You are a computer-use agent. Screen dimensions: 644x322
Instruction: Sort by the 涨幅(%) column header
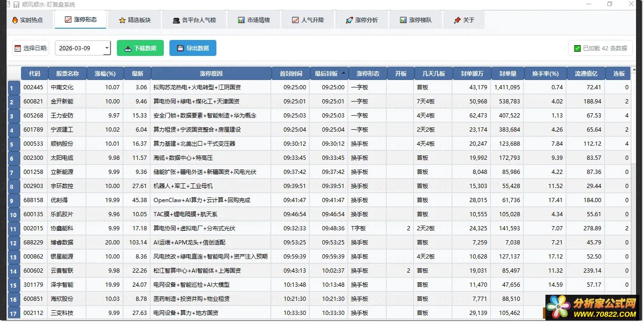(105, 73)
